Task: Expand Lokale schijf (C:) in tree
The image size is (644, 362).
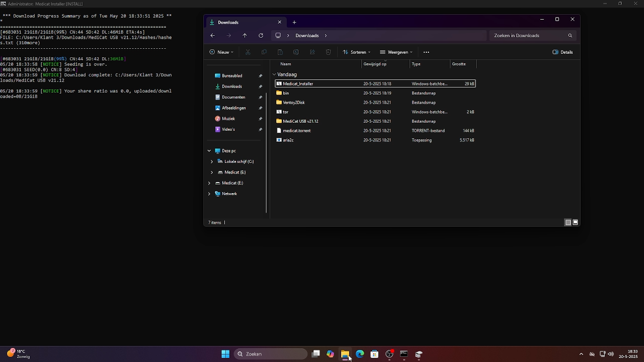Action: [212, 161]
